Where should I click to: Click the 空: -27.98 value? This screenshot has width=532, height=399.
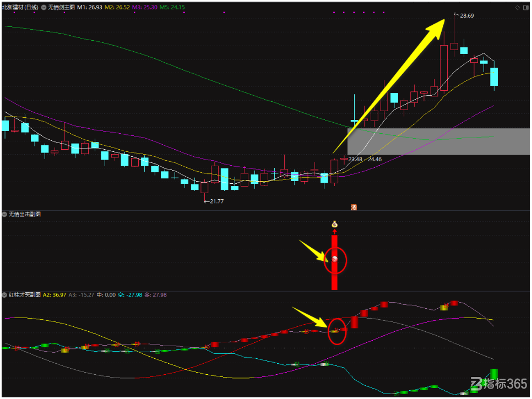[x=130, y=295]
